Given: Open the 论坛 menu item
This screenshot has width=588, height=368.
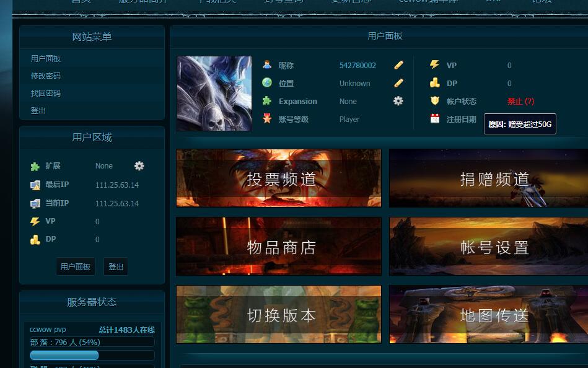Looking at the screenshot, I should pyautogui.click(x=543, y=2).
